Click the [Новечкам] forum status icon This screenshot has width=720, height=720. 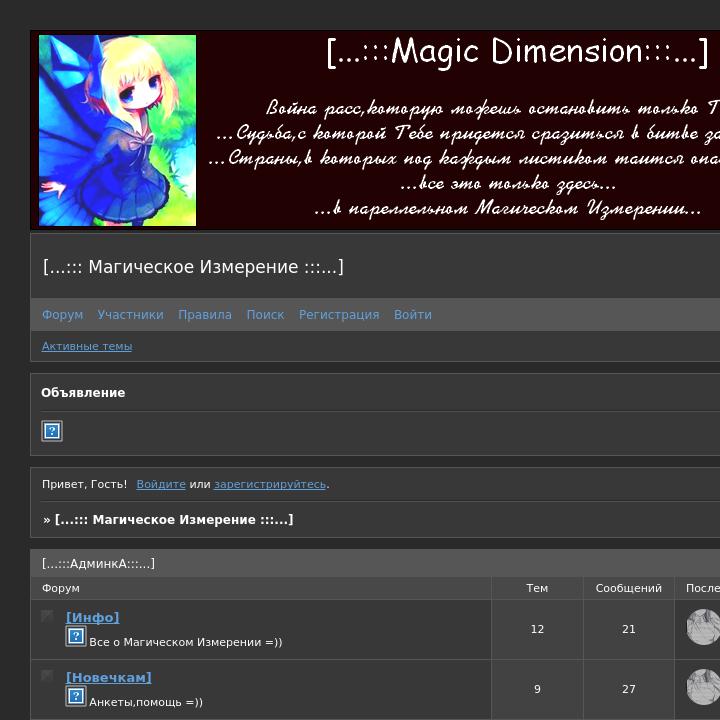47,675
